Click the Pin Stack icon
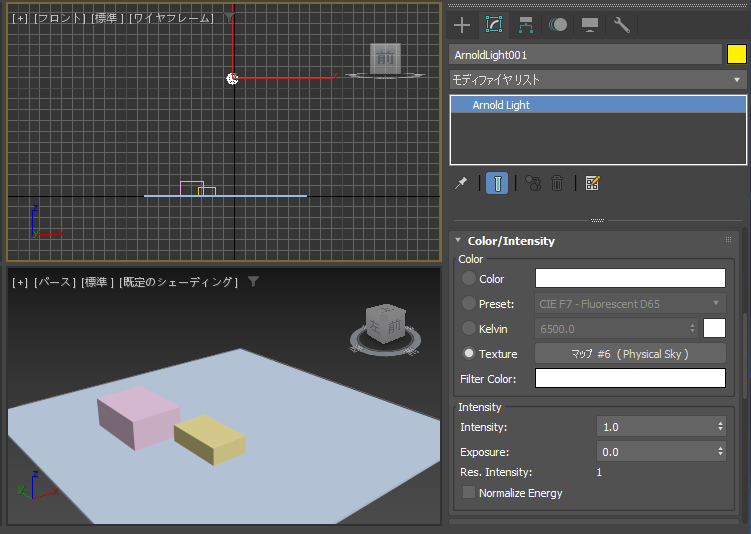Screen dimensions: 751x534 click(x=461, y=183)
